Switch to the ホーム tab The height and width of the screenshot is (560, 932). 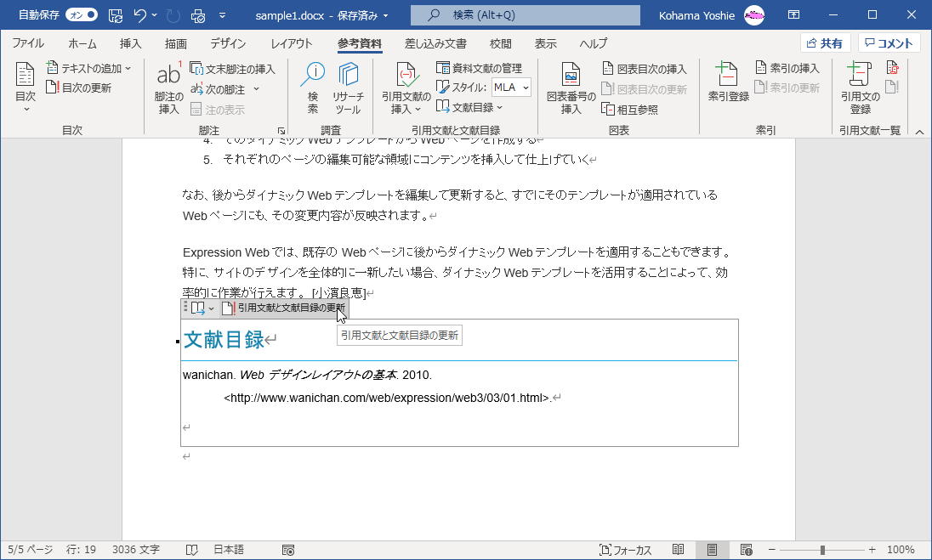[x=82, y=43]
